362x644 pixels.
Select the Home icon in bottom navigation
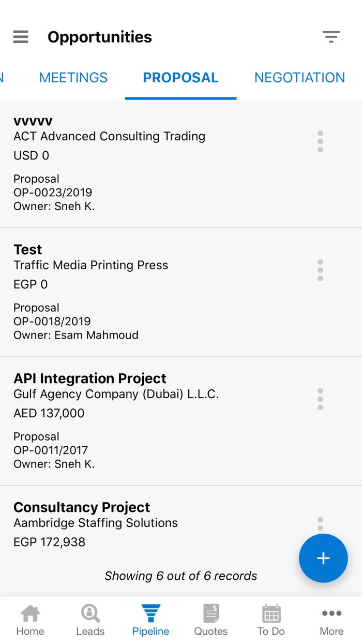click(x=30, y=619)
